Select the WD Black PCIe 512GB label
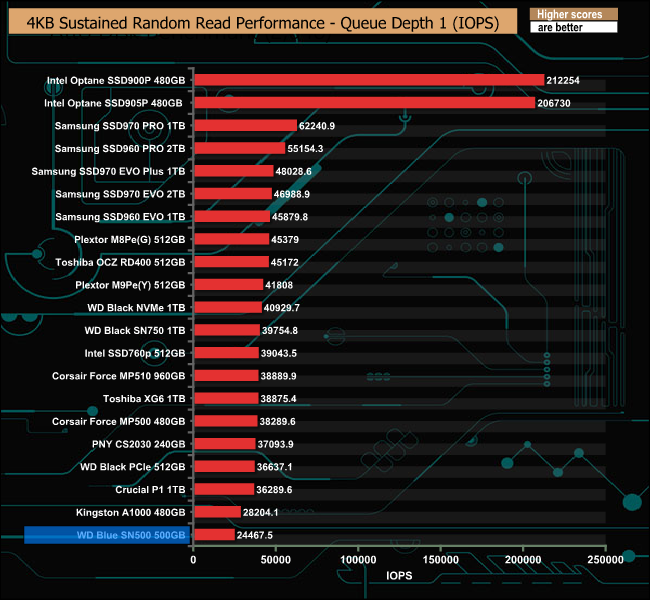Screen dimensions: 650x600 point(133,467)
